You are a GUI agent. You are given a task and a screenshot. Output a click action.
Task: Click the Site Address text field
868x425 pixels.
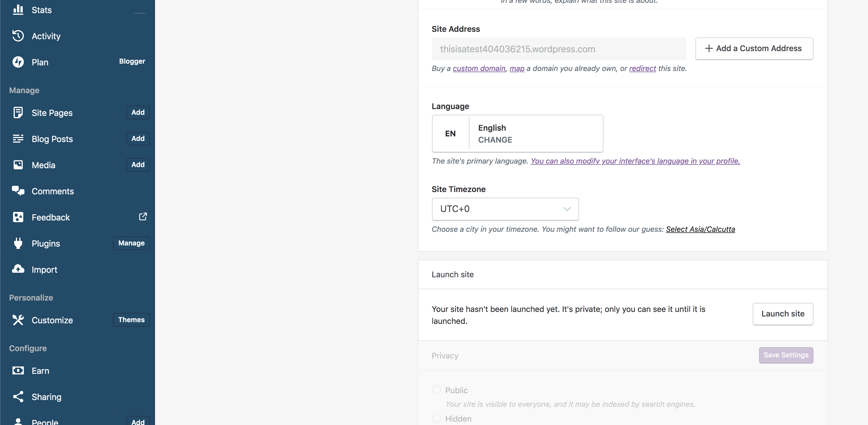coord(559,49)
